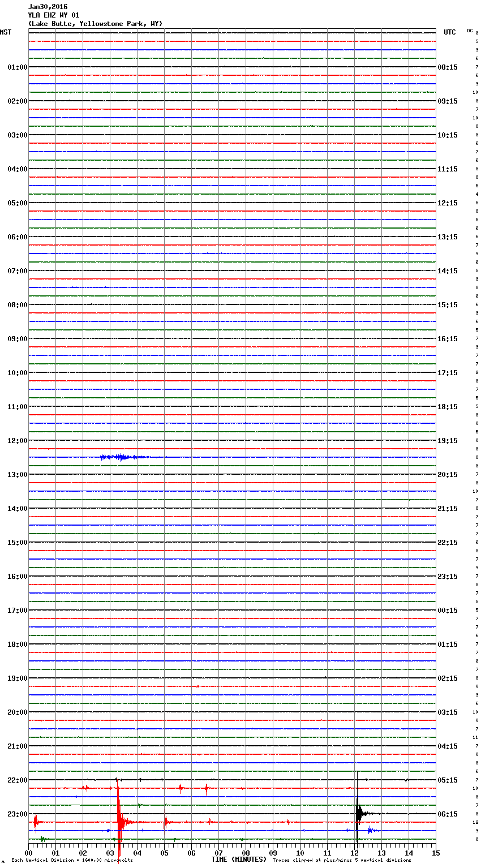Image resolution: width=481 pixels, height=868 pixels.
Task: Select the 00:15 UTC time label
Action: 448,611
